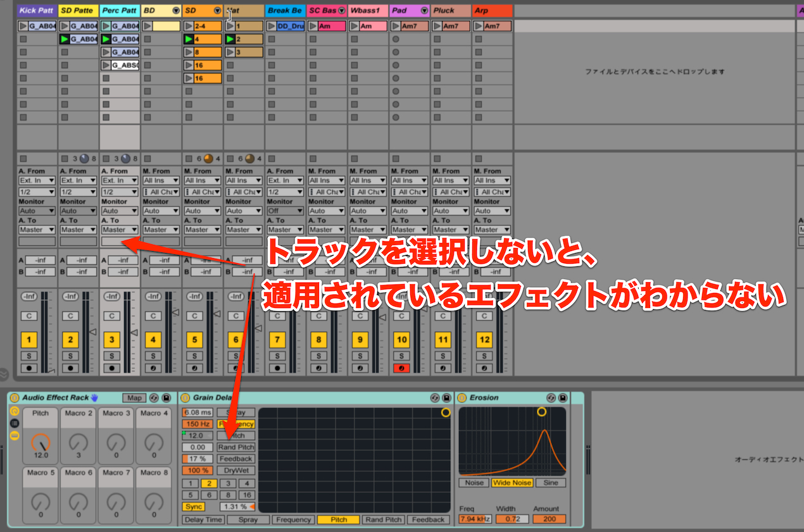The width and height of the screenshot is (804, 532).
Task: Launch the Am7 clip on Arp track
Action: click(x=478, y=26)
